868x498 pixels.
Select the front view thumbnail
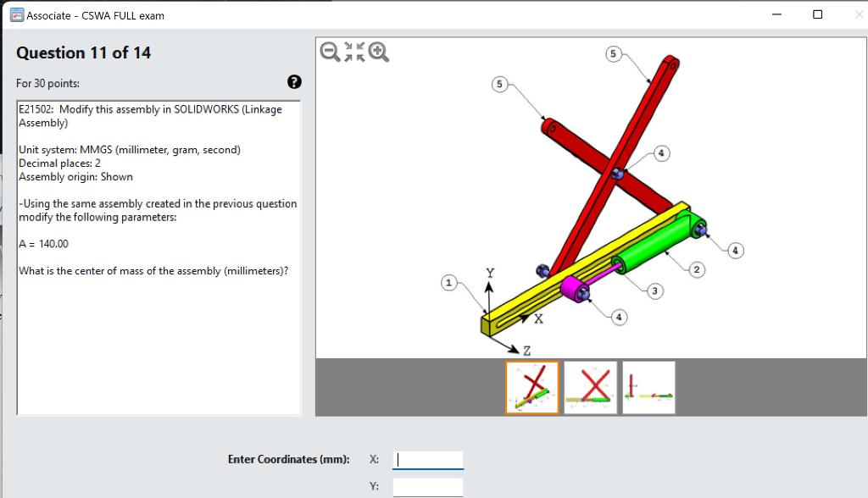point(591,387)
